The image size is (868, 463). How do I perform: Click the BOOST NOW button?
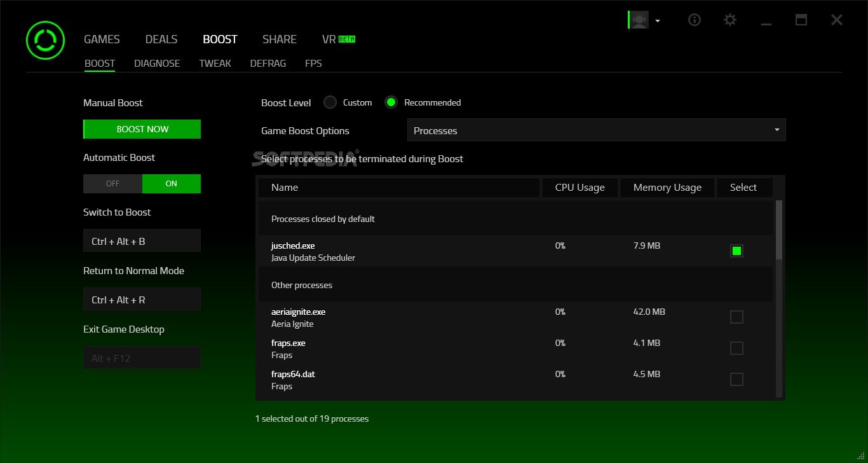(x=142, y=129)
